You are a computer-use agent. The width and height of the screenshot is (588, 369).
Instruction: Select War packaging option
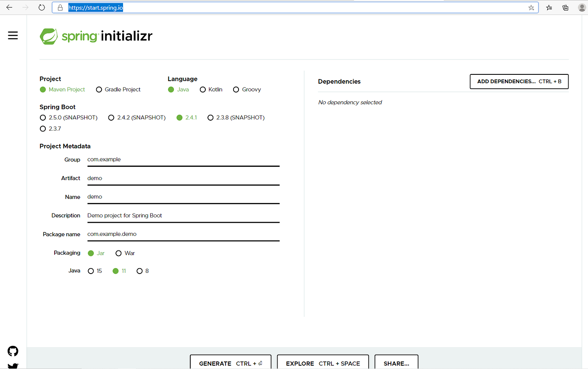(125, 253)
